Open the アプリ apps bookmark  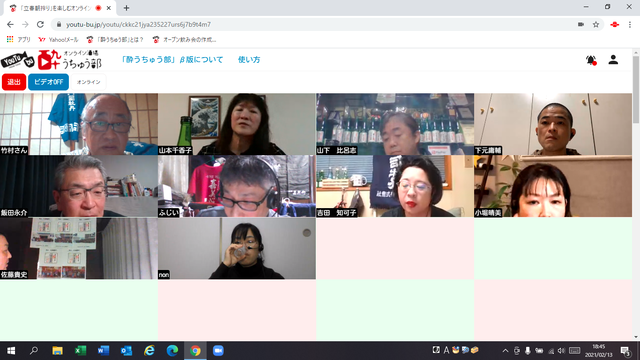(x=19, y=40)
